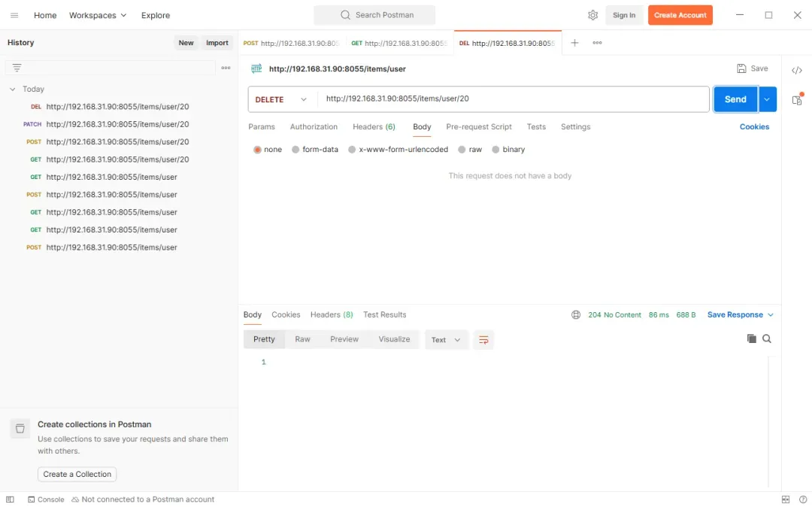The height and width of the screenshot is (507, 812).
Task: Open the DELETE method dropdown
Action: [281, 99]
